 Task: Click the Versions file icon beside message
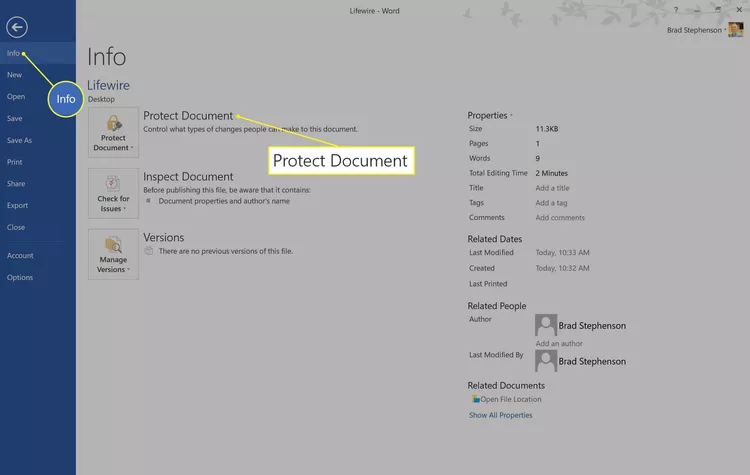149,251
